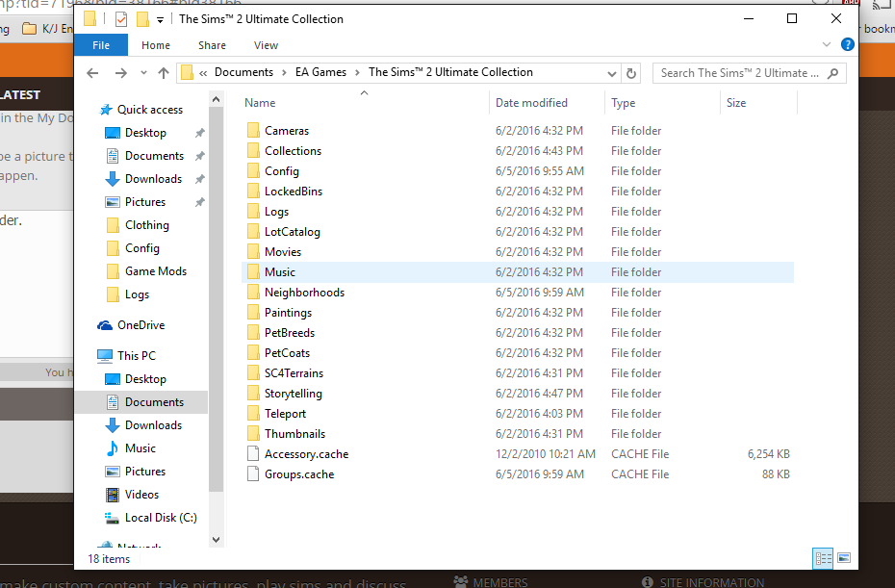This screenshot has height=588, width=895.
Task: Select the Accessory.cache file
Action: click(x=306, y=454)
